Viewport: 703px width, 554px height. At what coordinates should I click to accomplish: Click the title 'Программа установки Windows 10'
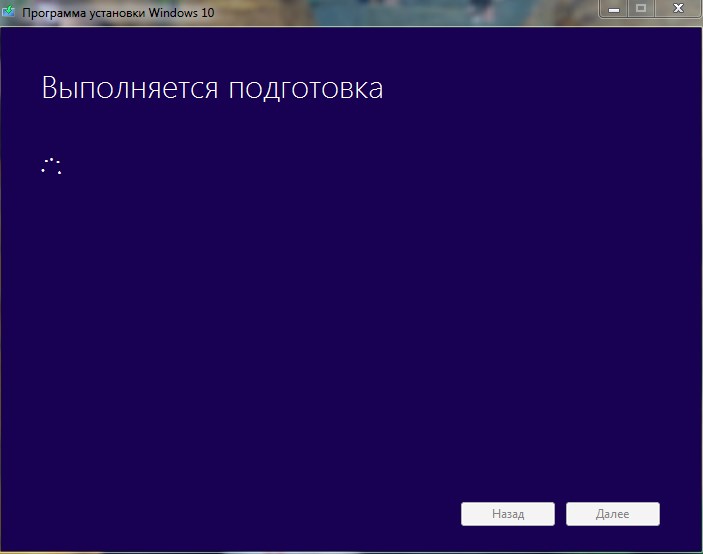pyautogui.click(x=118, y=13)
